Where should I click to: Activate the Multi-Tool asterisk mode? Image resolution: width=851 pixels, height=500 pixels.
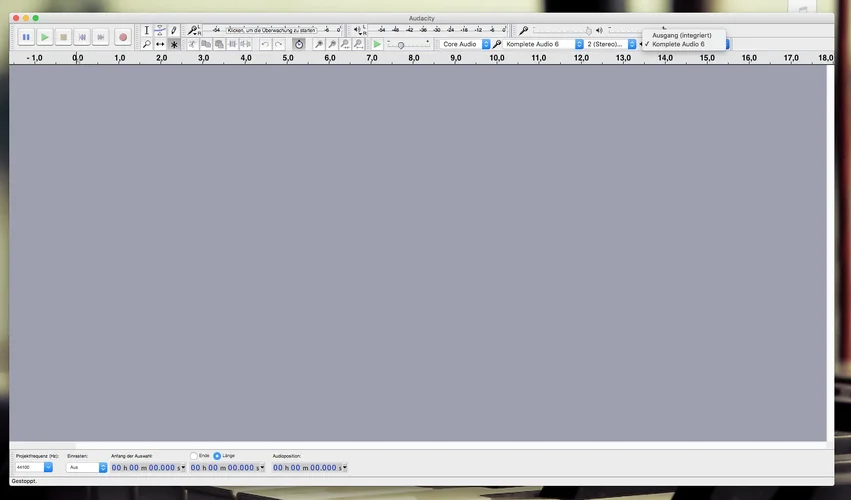174,44
